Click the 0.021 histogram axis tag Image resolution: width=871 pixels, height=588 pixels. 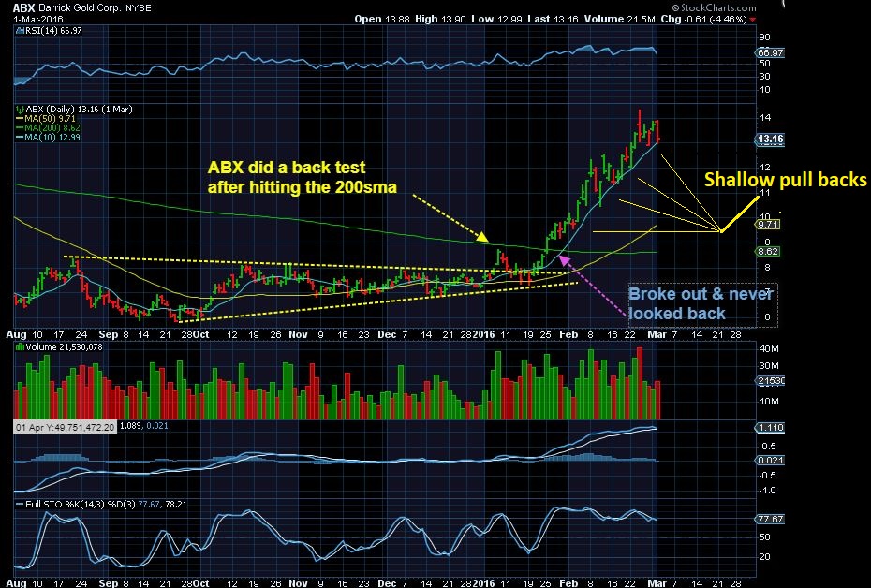[770, 461]
